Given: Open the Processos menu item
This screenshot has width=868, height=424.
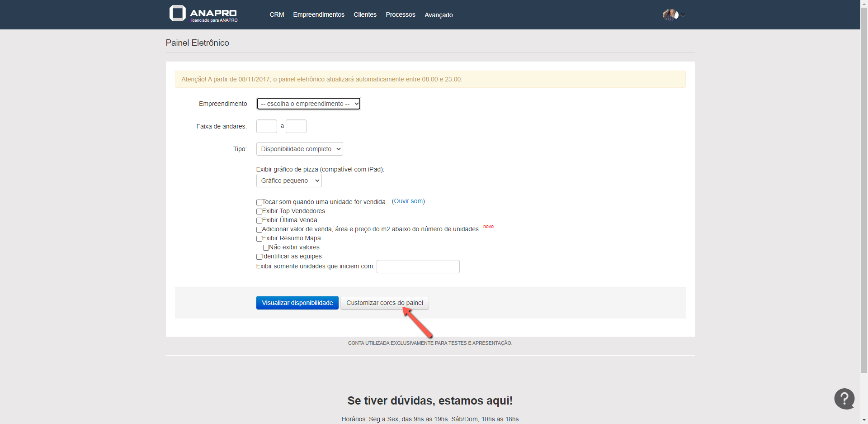Looking at the screenshot, I should tap(400, 15).
